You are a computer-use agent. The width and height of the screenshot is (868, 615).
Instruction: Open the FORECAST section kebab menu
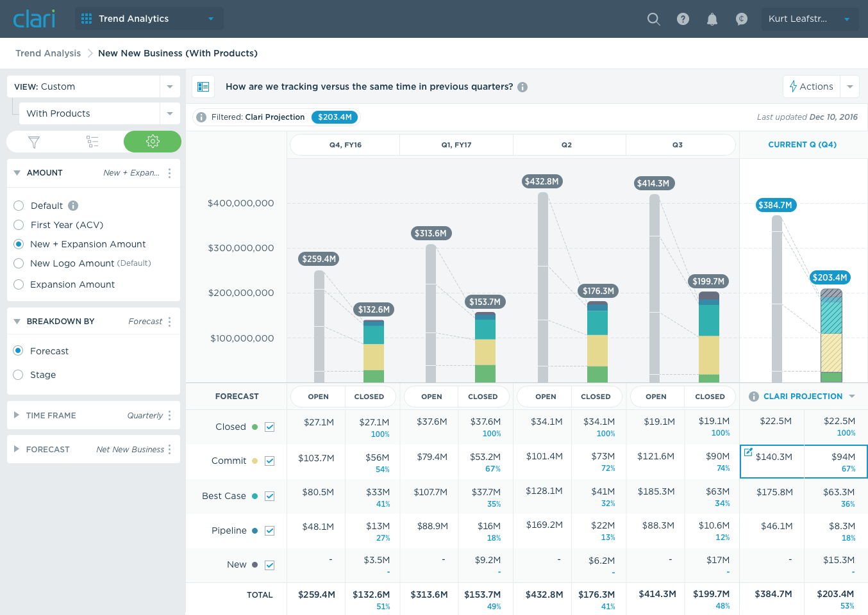[x=169, y=449]
